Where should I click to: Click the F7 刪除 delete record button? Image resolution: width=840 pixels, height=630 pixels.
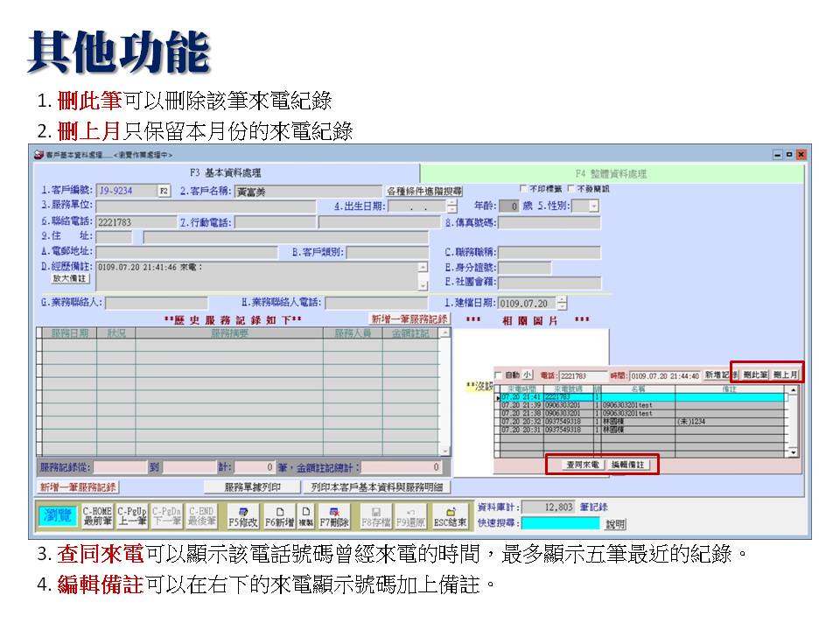coord(334,516)
